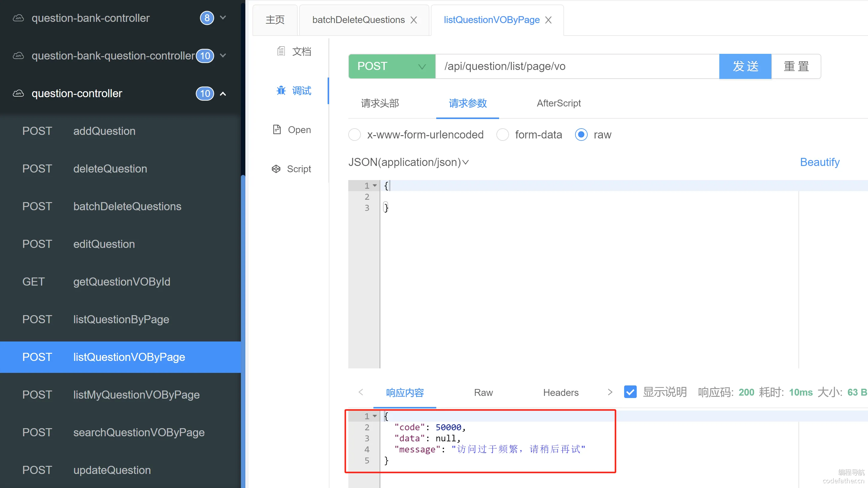The height and width of the screenshot is (488, 868).
Task: Collapse the question-controller group
Action: point(223,94)
